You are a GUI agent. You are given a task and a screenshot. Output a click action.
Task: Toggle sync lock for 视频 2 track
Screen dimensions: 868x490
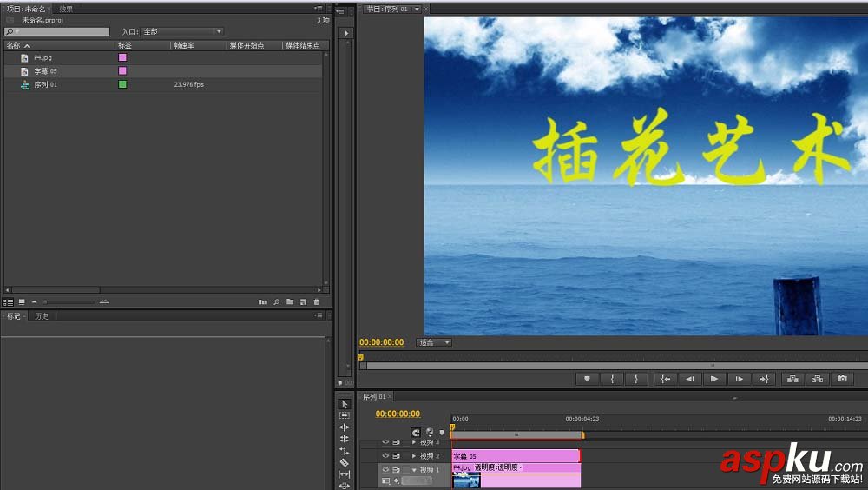click(x=397, y=455)
